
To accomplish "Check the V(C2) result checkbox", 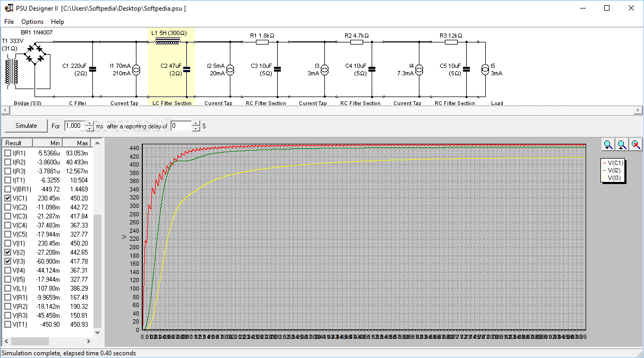I will click(7, 207).
